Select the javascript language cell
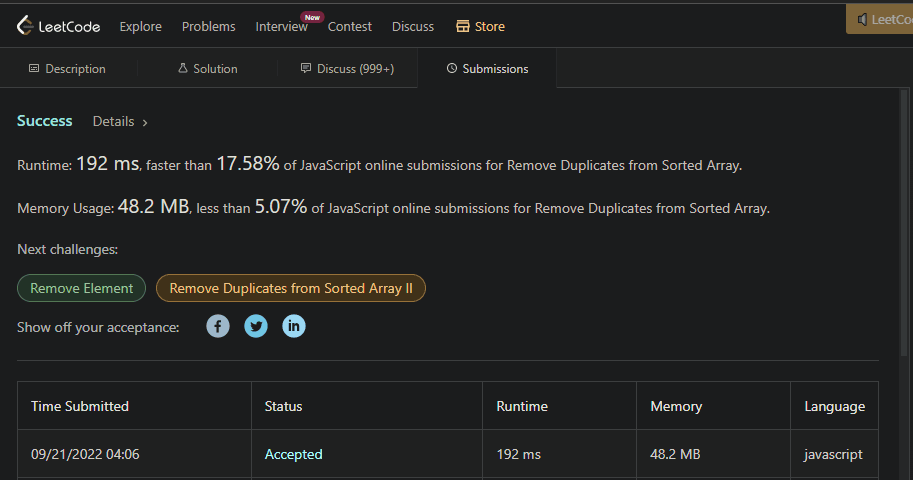The image size is (913, 480). click(x=834, y=454)
